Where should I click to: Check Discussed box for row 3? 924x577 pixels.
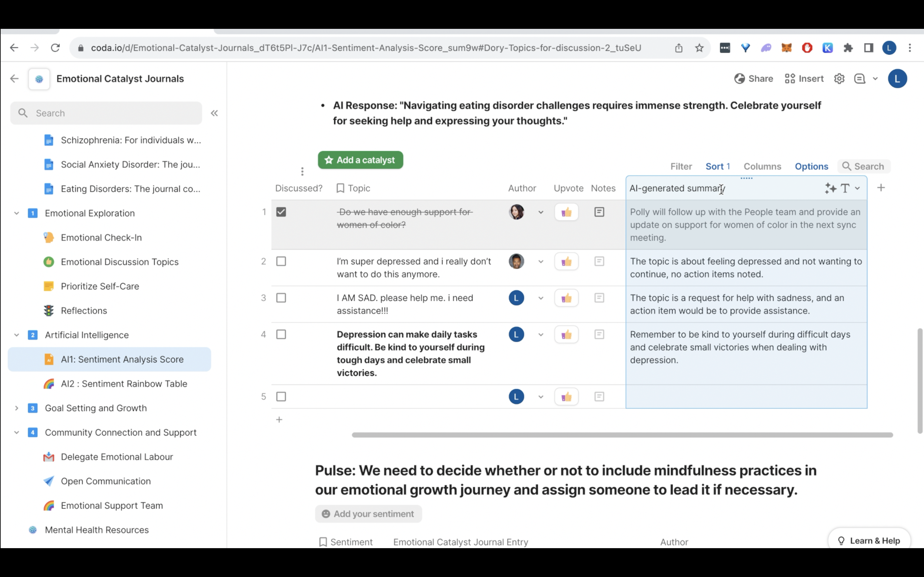coord(281,298)
